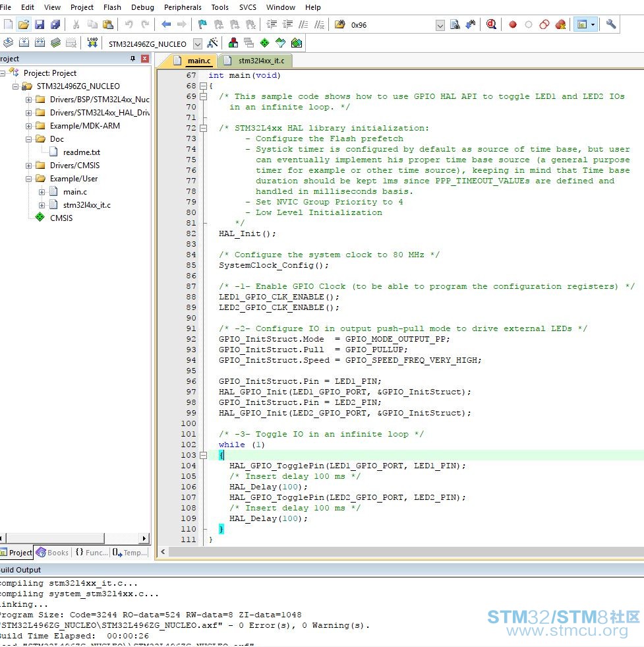Click the project tree horizontal scrollbar right arrow
Image resolution: width=644 pixels, height=647 pixels.
click(144, 538)
